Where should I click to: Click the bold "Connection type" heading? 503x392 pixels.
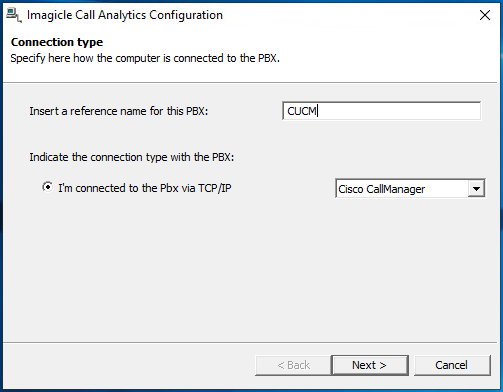point(57,42)
